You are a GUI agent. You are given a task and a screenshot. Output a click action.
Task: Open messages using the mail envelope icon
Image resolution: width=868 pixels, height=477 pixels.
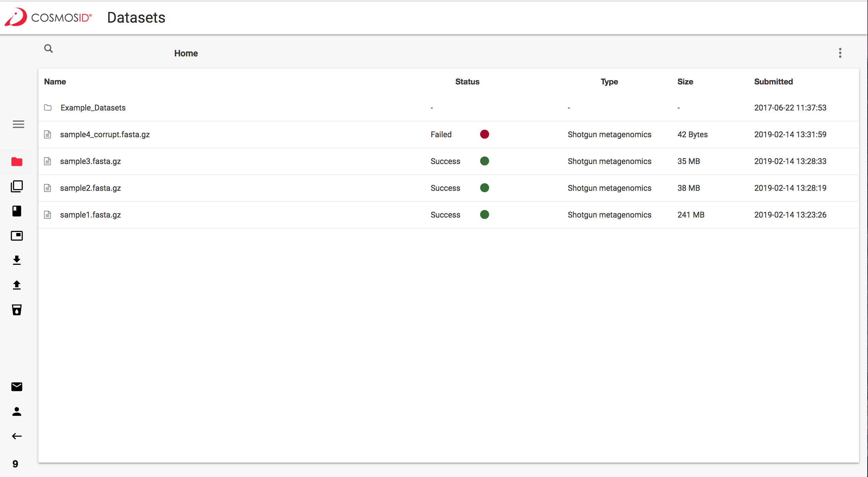click(x=17, y=387)
